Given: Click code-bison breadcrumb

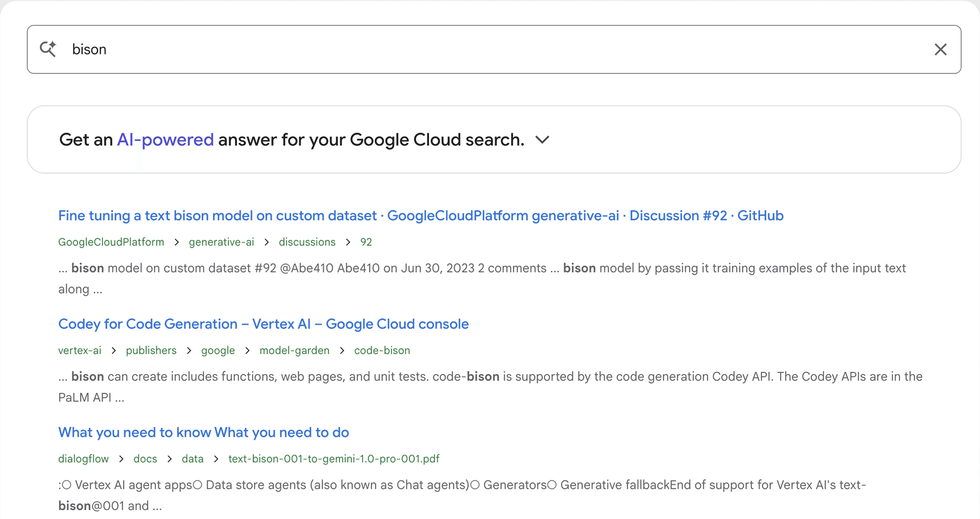Looking at the screenshot, I should [x=382, y=350].
